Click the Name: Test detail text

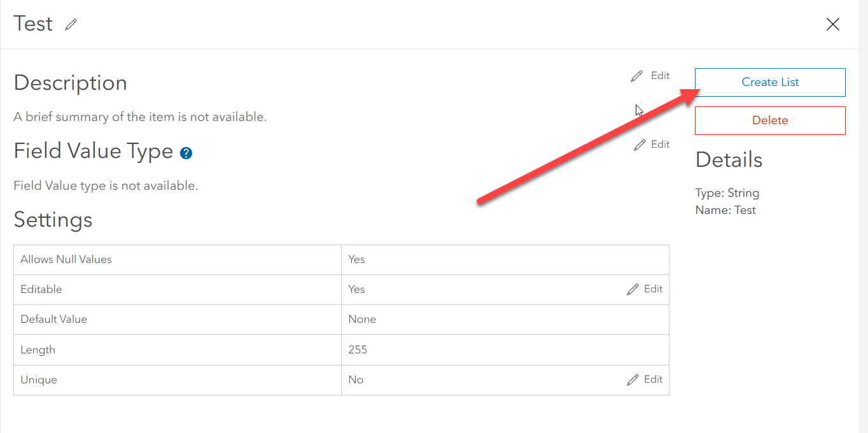click(725, 210)
